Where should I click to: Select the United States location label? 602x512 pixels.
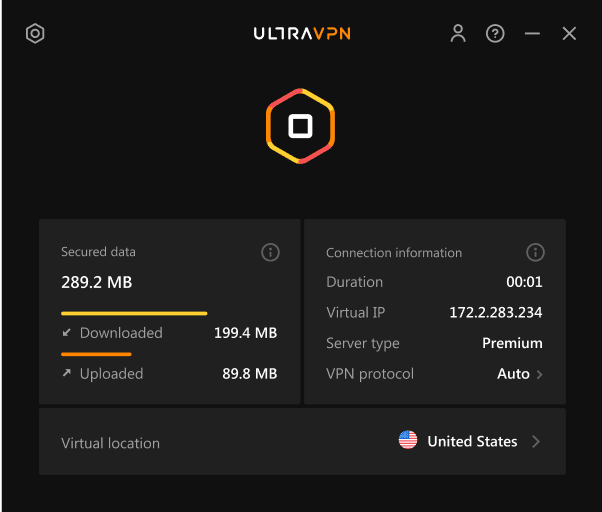(x=472, y=441)
